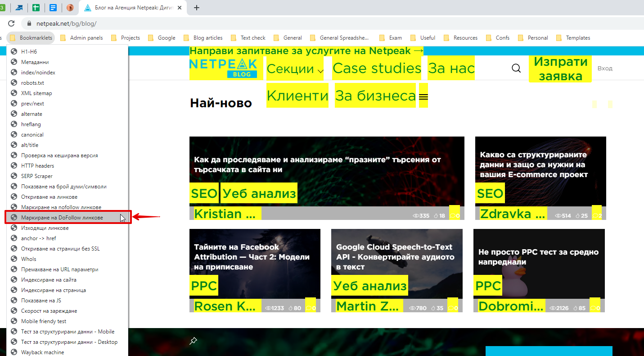The height and width of the screenshot is (356, 644).
Task: Open the Admin panels bookmark folder
Action: coord(81,38)
